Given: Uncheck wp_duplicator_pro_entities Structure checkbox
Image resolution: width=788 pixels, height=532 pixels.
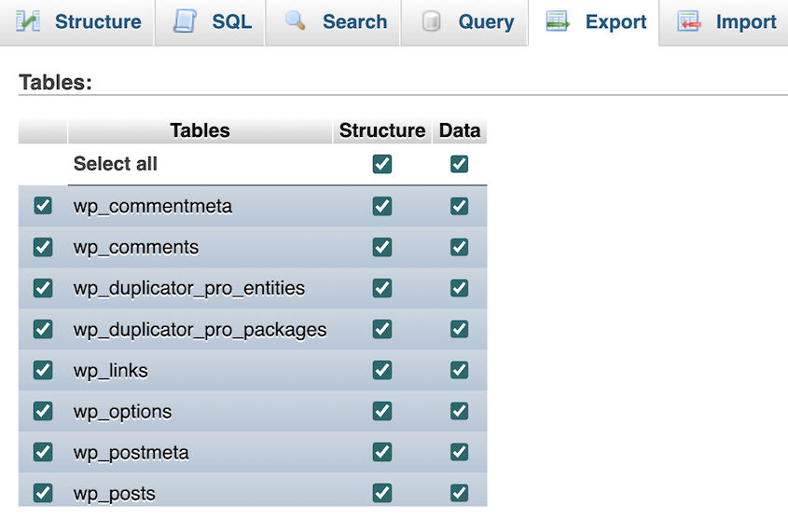Looking at the screenshot, I should pyautogui.click(x=382, y=288).
